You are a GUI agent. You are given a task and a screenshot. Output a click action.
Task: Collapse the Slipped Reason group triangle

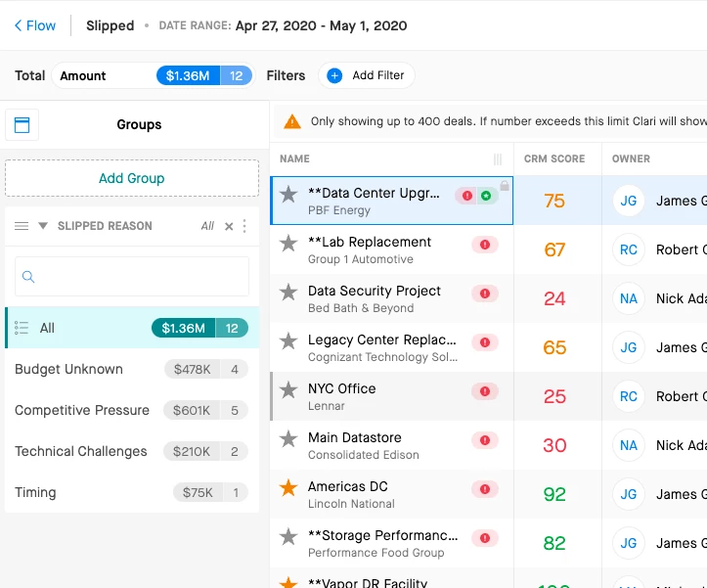43,226
